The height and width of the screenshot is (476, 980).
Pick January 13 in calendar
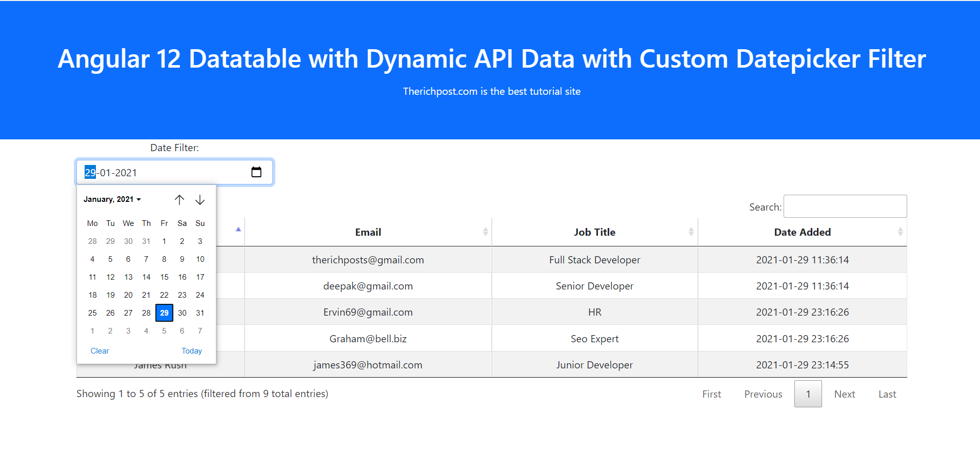pyautogui.click(x=128, y=277)
